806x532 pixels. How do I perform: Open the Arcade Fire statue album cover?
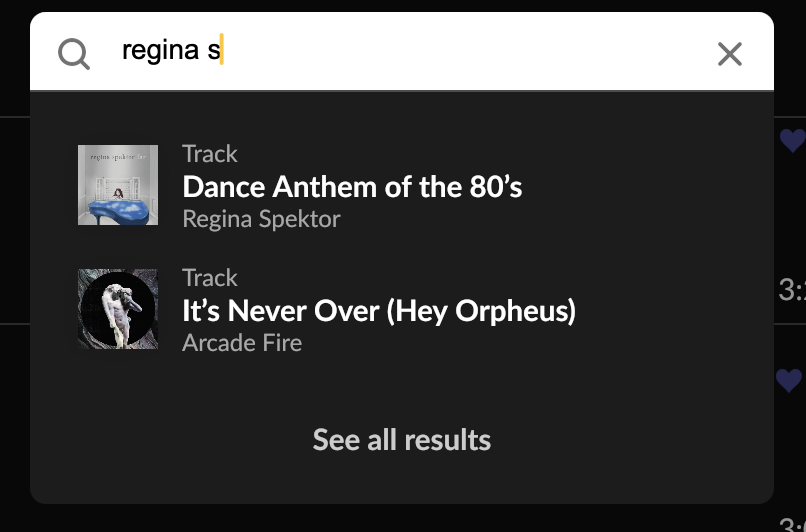[x=118, y=309]
